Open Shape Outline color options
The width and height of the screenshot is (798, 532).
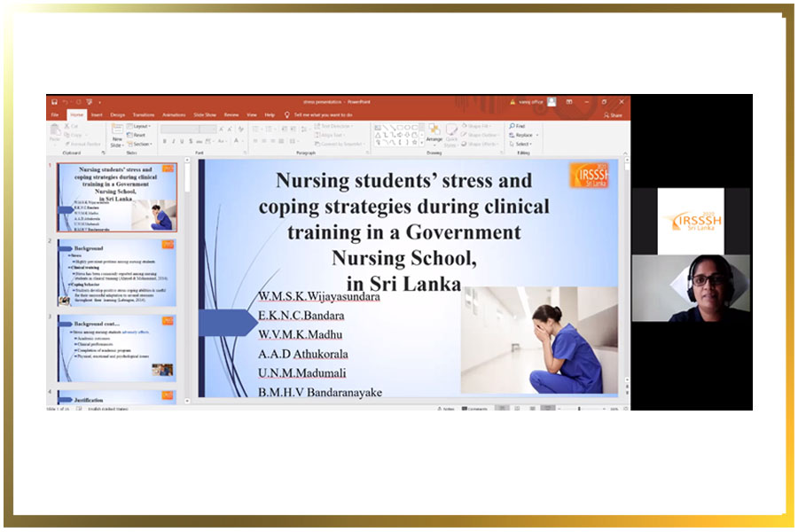(x=480, y=135)
